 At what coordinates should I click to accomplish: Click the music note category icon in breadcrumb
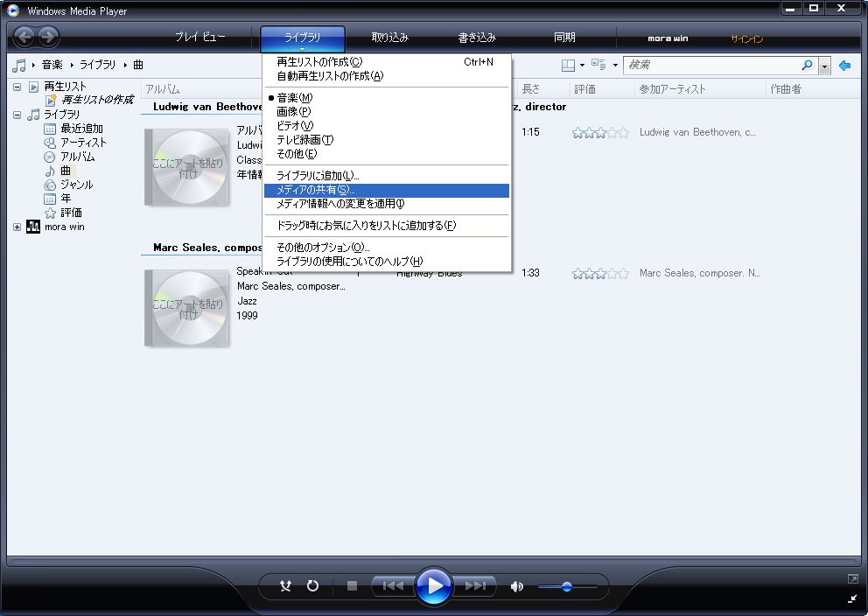[x=19, y=66]
